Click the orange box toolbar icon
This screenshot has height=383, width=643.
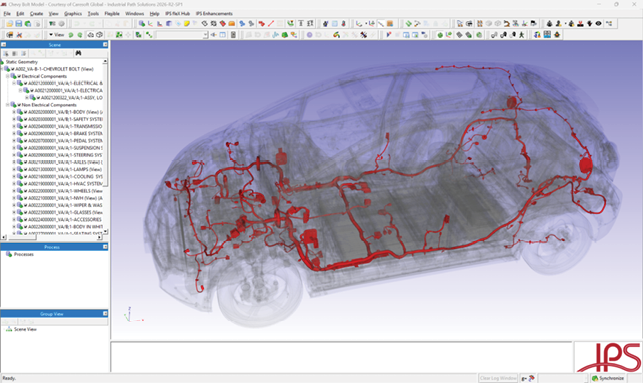(x=232, y=23)
